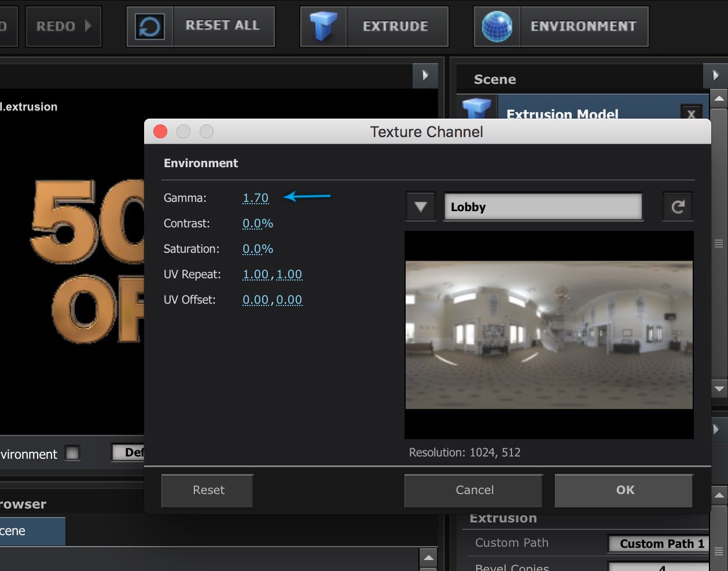Click the Gamma value 1.70
The height and width of the screenshot is (571, 728).
[x=255, y=198]
